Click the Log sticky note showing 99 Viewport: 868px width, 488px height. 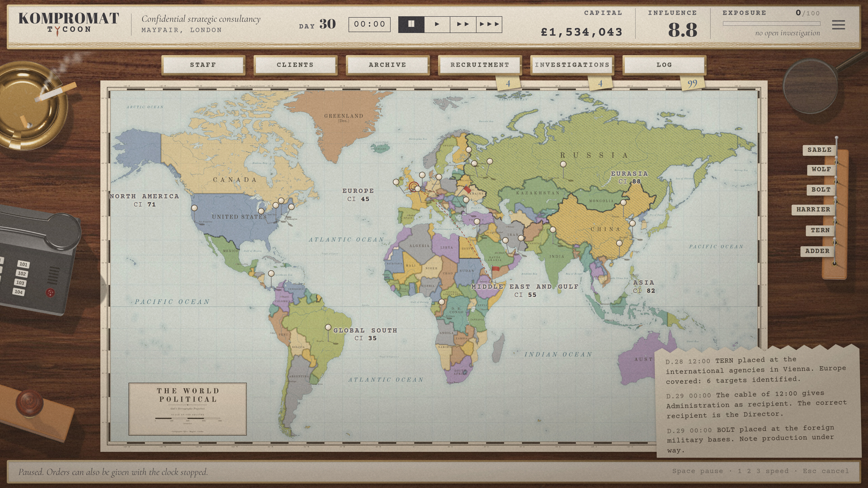pyautogui.click(x=692, y=83)
